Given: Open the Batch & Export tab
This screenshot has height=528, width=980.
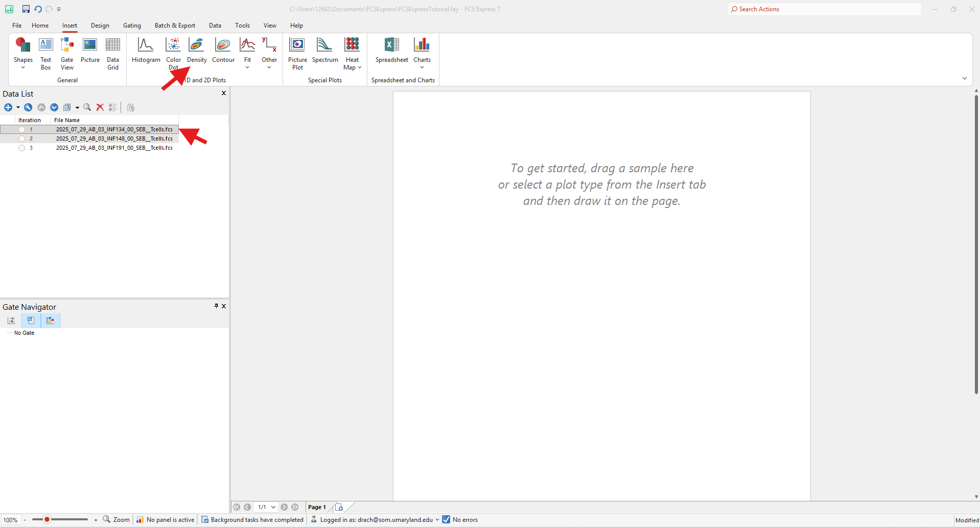Looking at the screenshot, I should pyautogui.click(x=175, y=26).
